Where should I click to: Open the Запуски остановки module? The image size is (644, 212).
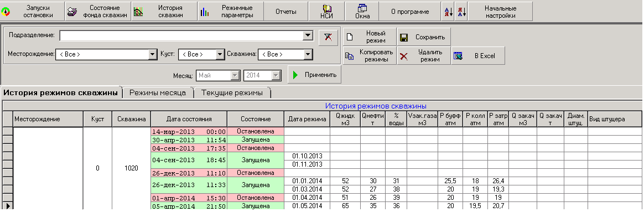click(33, 12)
